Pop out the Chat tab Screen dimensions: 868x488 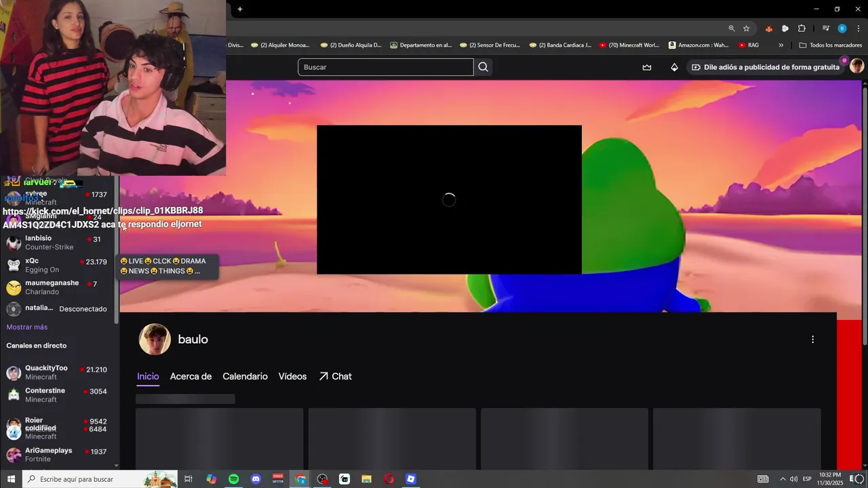(335, 376)
